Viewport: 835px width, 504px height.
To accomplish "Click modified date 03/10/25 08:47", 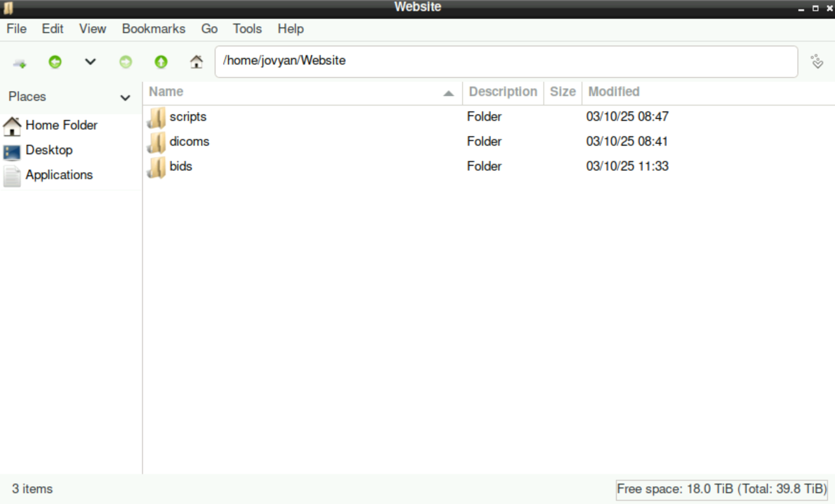I will tap(627, 117).
